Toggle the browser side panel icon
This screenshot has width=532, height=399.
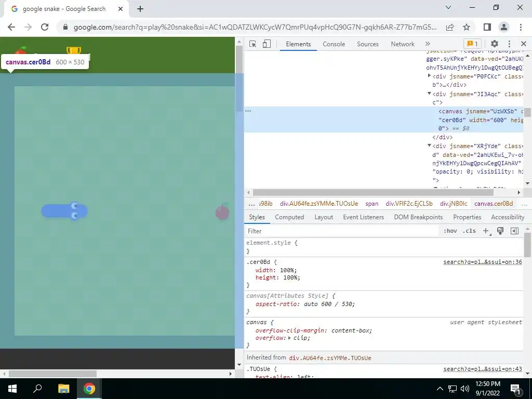pyautogui.click(x=487, y=27)
